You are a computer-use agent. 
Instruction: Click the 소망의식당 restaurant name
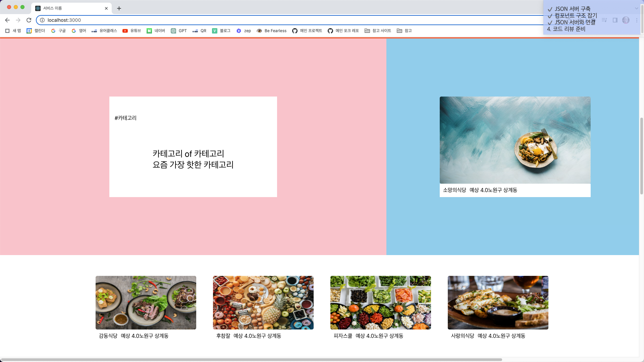[x=454, y=190]
